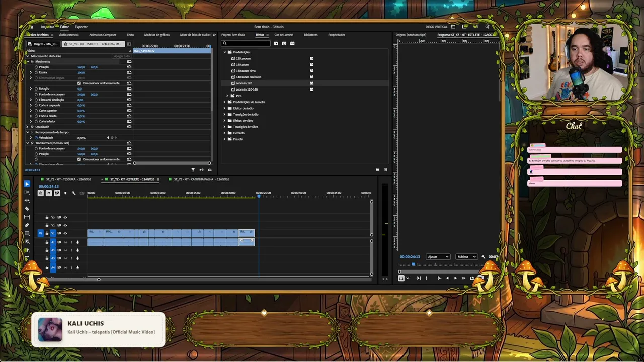Expand the Transições de vídeo folder
The height and width of the screenshot is (362, 644).
(225, 127)
